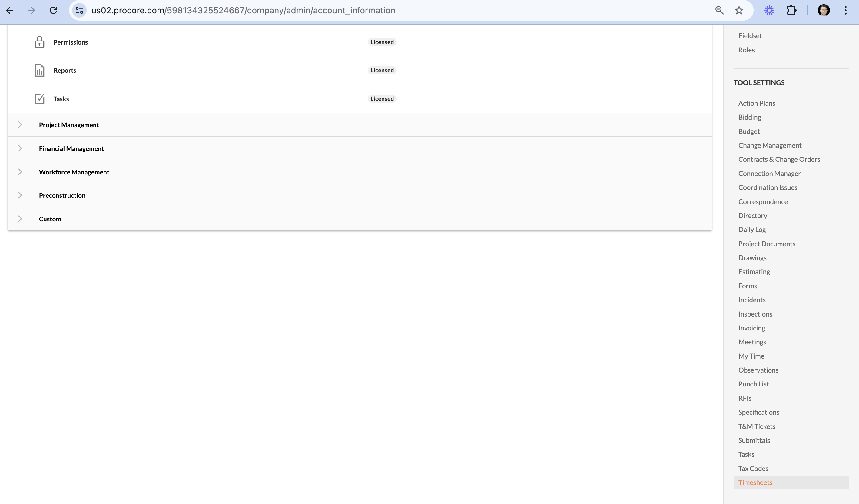Click the Fieldset settings option
859x504 pixels.
point(750,35)
